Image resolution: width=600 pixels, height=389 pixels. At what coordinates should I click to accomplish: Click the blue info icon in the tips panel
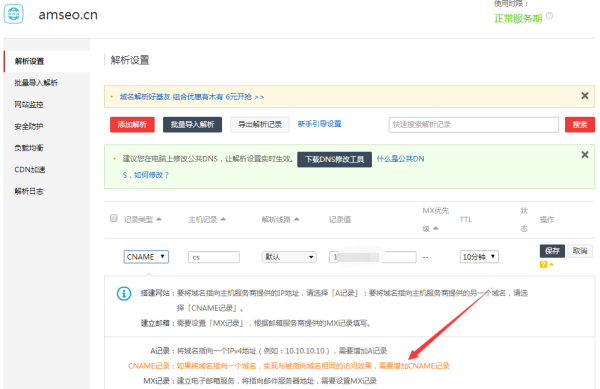(x=124, y=293)
